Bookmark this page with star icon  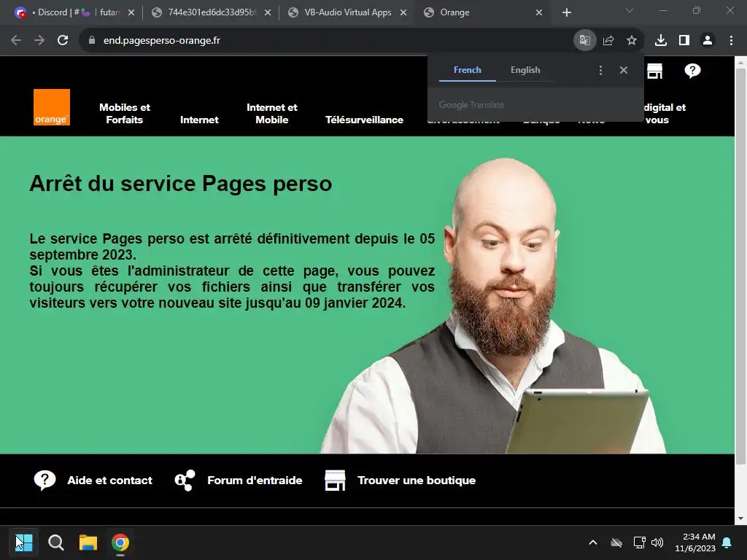click(632, 41)
